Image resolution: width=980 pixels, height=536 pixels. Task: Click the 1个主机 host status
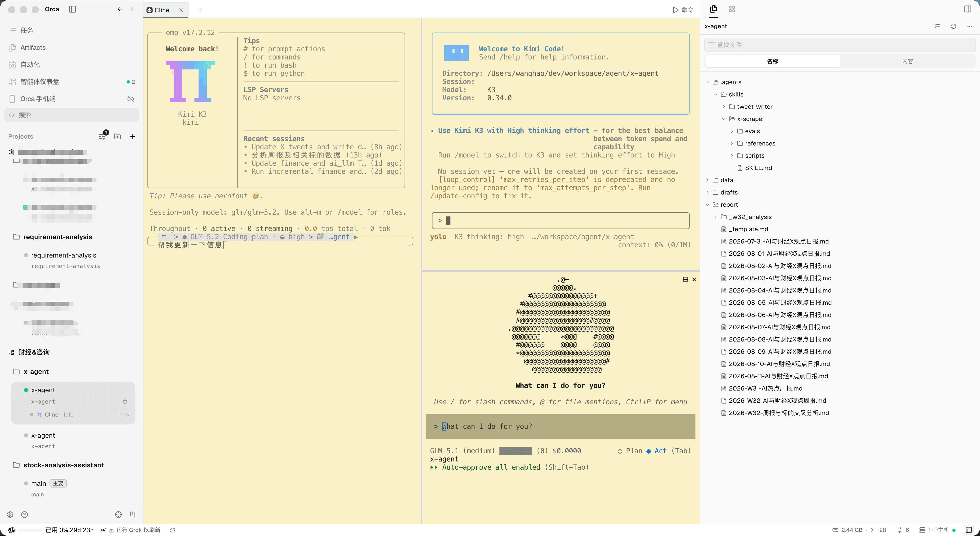click(x=937, y=530)
